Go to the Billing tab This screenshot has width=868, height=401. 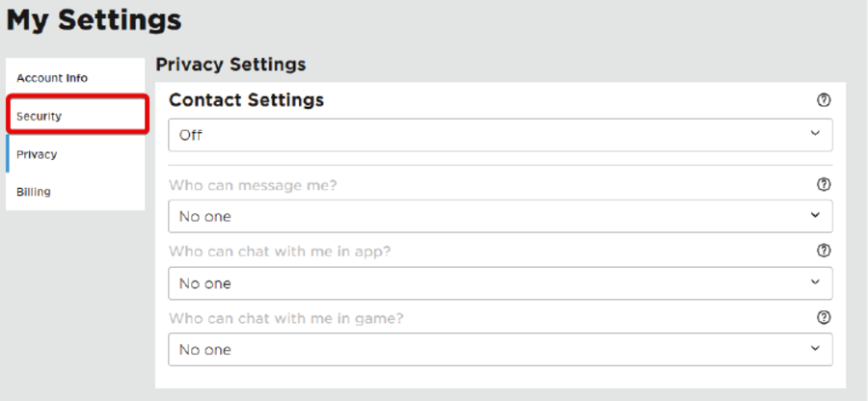[x=34, y=192]
